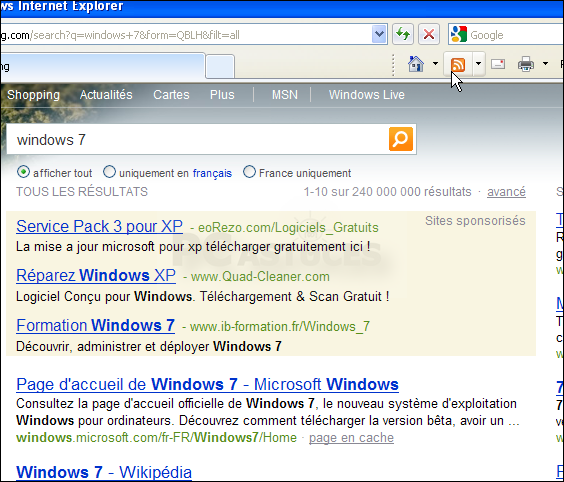Click the Refresh page icon

click(402, 35)
